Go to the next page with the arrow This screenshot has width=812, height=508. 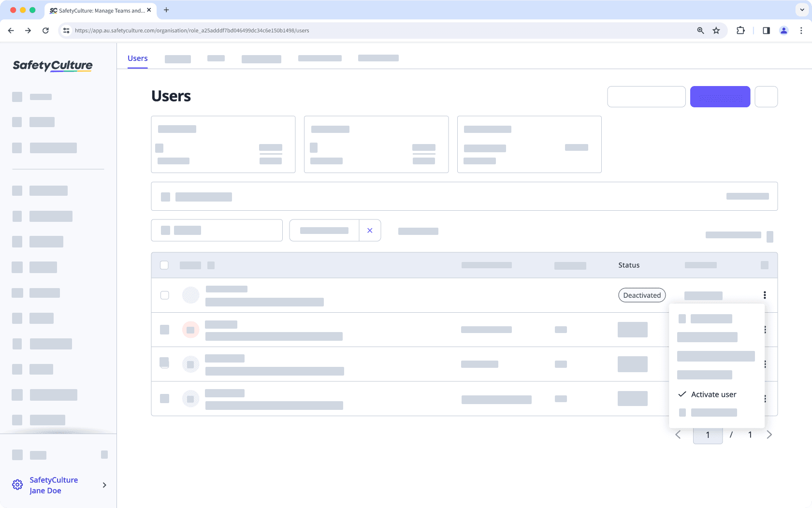pyautogui.click(x=769, y=435)
